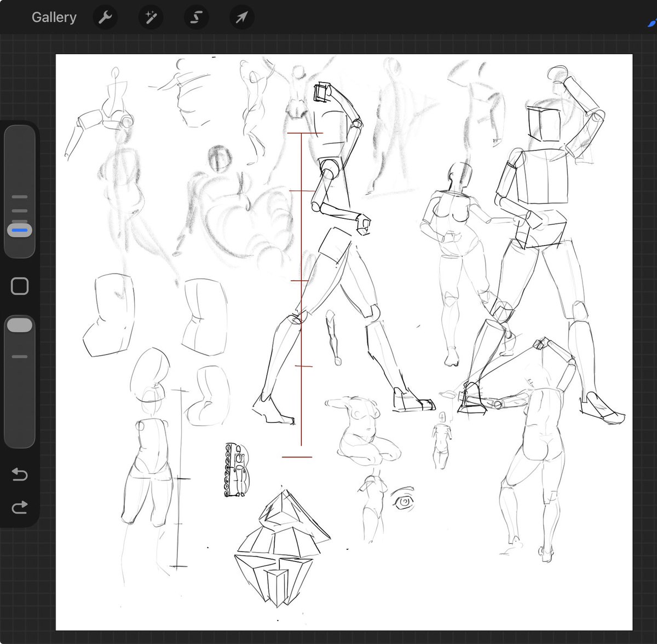Tap the square Modify button in sidebar
This screenshot has height=644, width=657.
(x=20, y=286)
